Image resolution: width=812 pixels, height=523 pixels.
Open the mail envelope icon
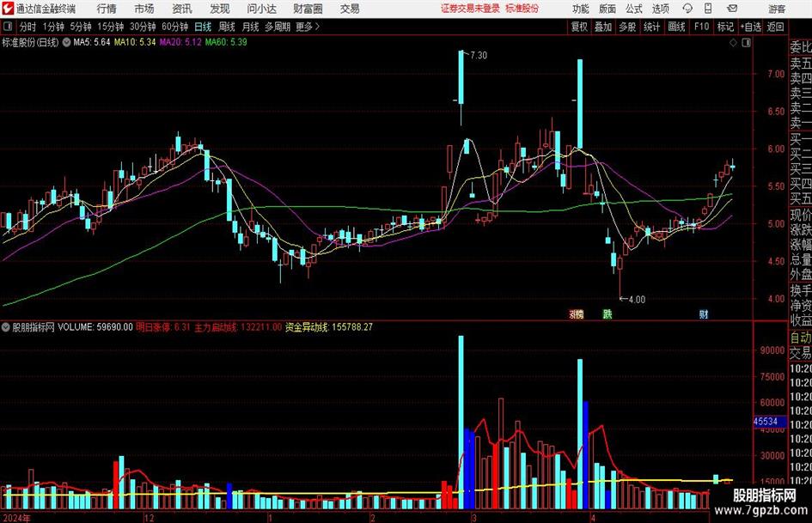pyautogui.click(x=732, y=9)
